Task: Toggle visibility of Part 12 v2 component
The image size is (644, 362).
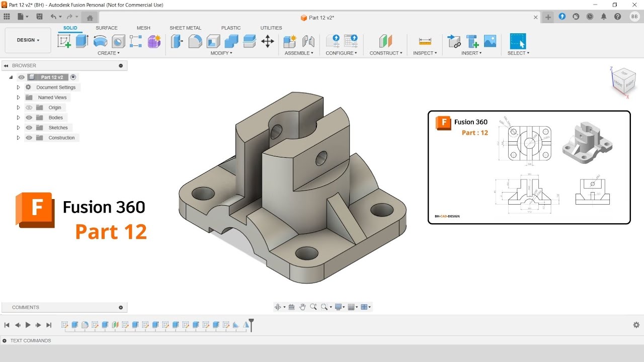Action: [x=21, y=77]
